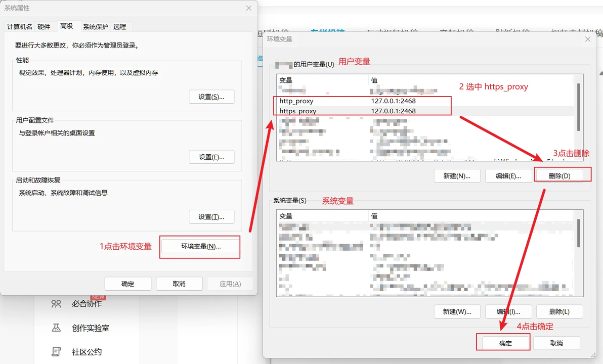Screen dimensions: 603x364
Task: Close the 系统属性 window
Action: click(x=249, y=8)
